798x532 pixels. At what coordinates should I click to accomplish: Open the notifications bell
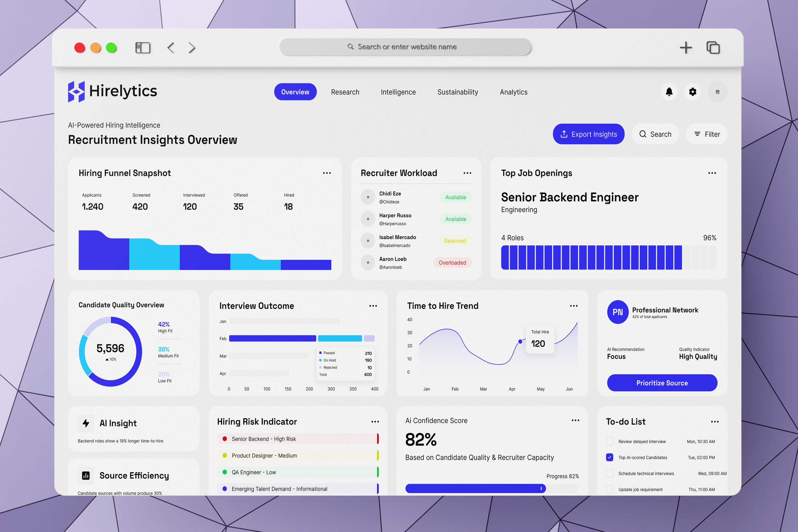pyautogui.click(x=669, y=92)
